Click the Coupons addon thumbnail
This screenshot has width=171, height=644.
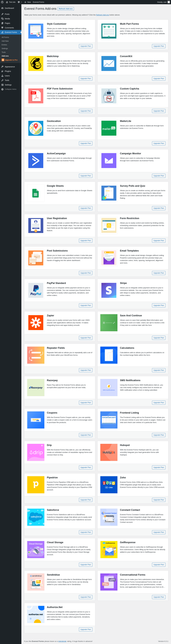pyautogui.click(x=36, y=420)
